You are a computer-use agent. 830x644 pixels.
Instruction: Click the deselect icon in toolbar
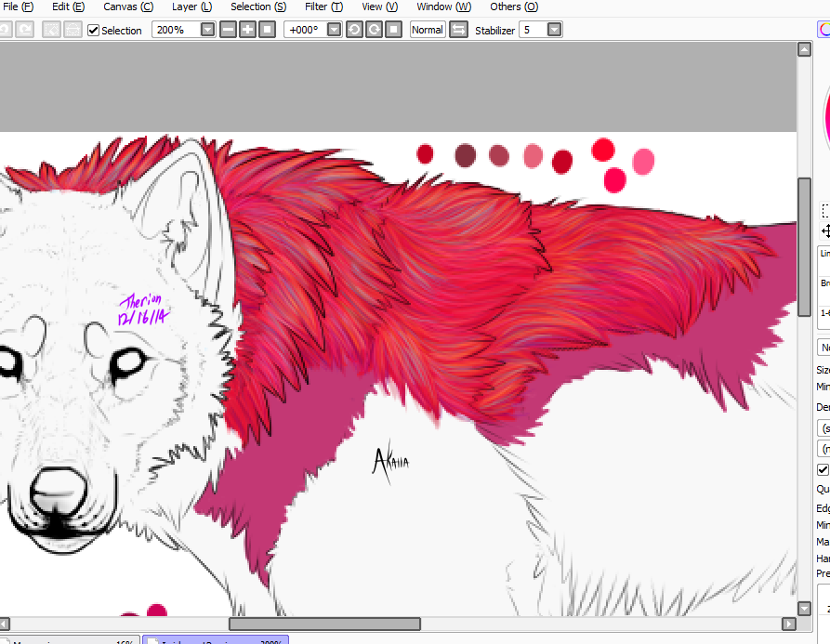51,30
